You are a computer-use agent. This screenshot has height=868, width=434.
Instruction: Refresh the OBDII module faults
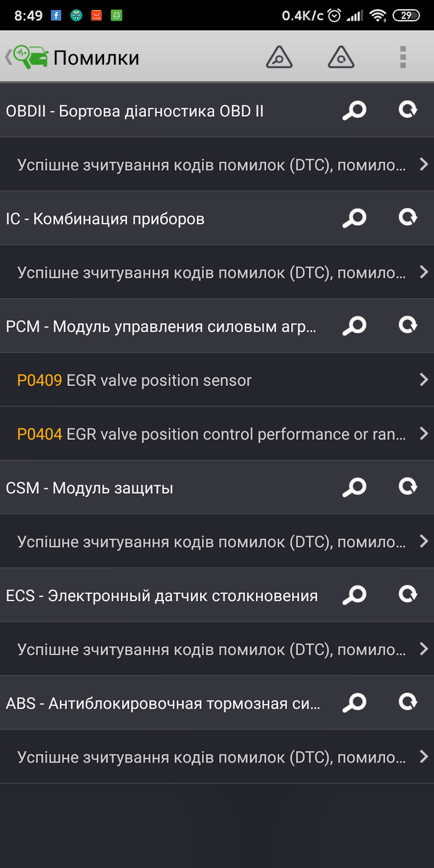(408, 110)
